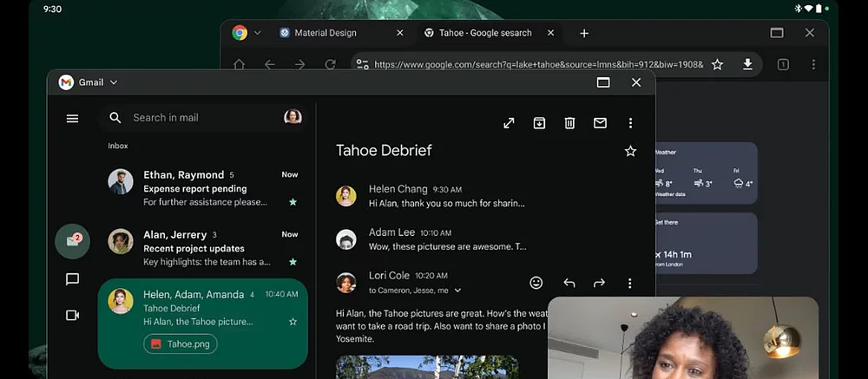Click the battery status icon
The height and width of the screenshot is (379, 868).
(x=819, y=9)
